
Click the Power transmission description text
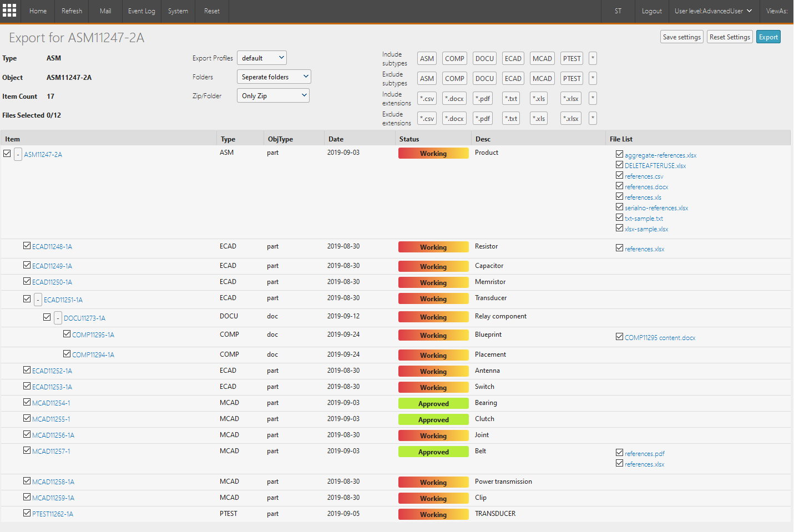point(503,482)
